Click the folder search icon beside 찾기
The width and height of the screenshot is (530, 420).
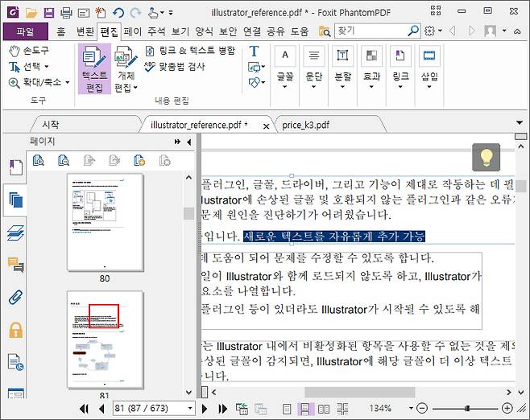pyautogui.click(x=325, y=31)
